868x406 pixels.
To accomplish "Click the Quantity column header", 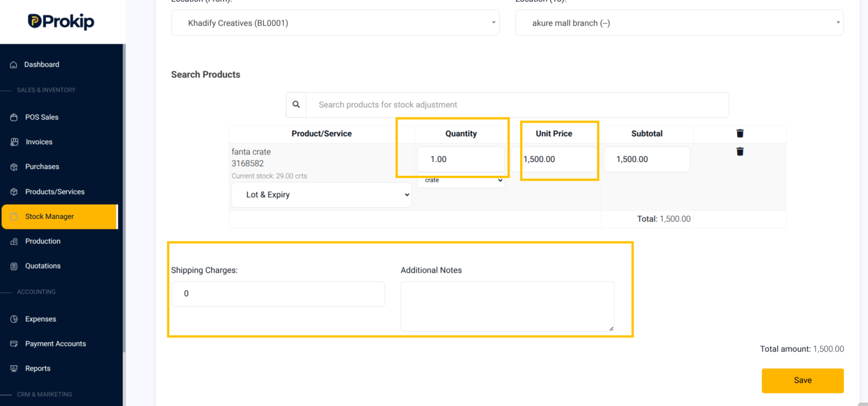I will click(x=461, y=133).
